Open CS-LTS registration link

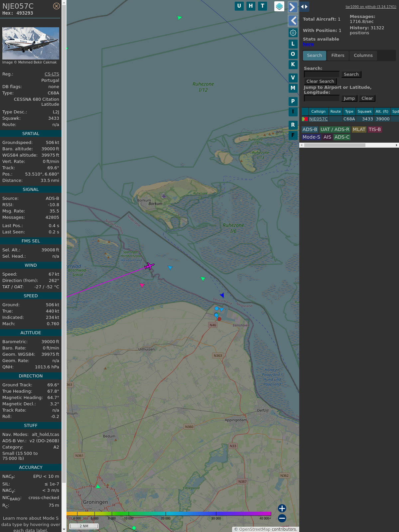click(52, 74)
